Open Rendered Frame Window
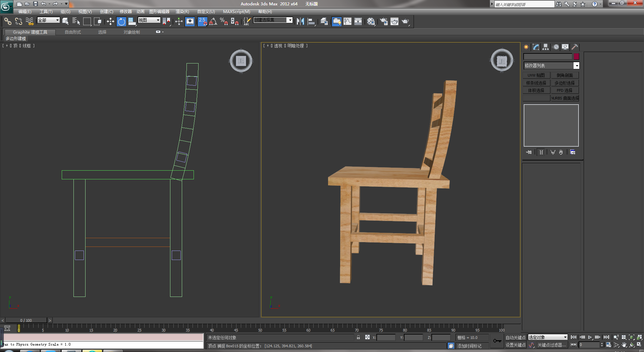This screenshot has width=644, height=352. tap(394, 21)
